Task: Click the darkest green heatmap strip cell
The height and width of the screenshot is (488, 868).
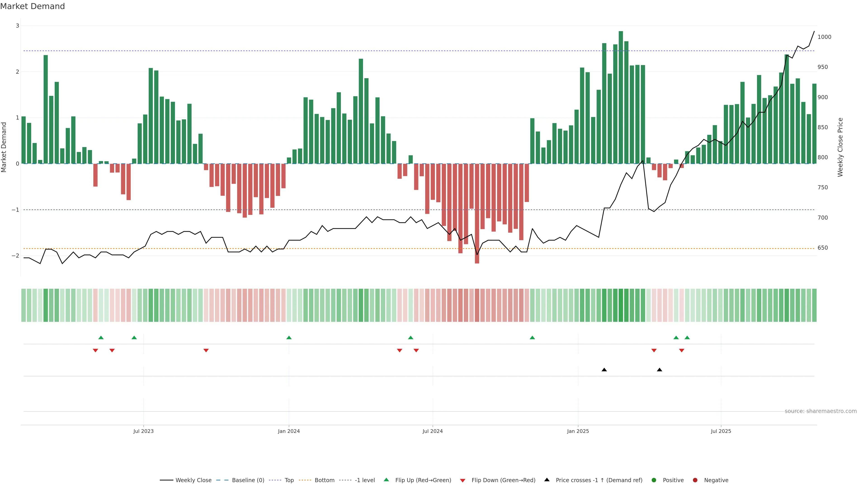Action: click(621, 305)
